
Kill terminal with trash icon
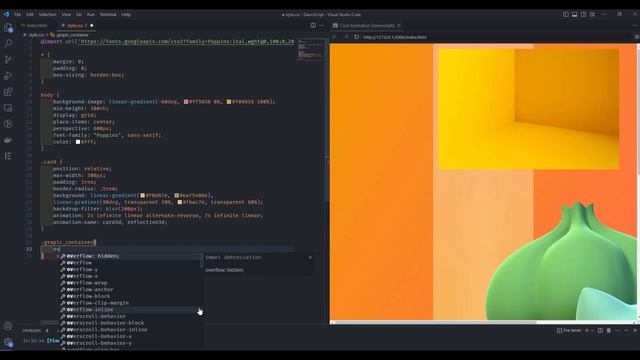[x=609, y=330]
